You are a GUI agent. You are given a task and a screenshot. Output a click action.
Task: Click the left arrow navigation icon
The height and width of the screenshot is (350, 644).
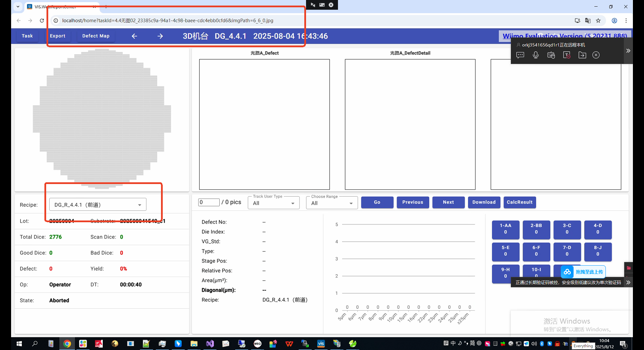[x=135, y=36]
